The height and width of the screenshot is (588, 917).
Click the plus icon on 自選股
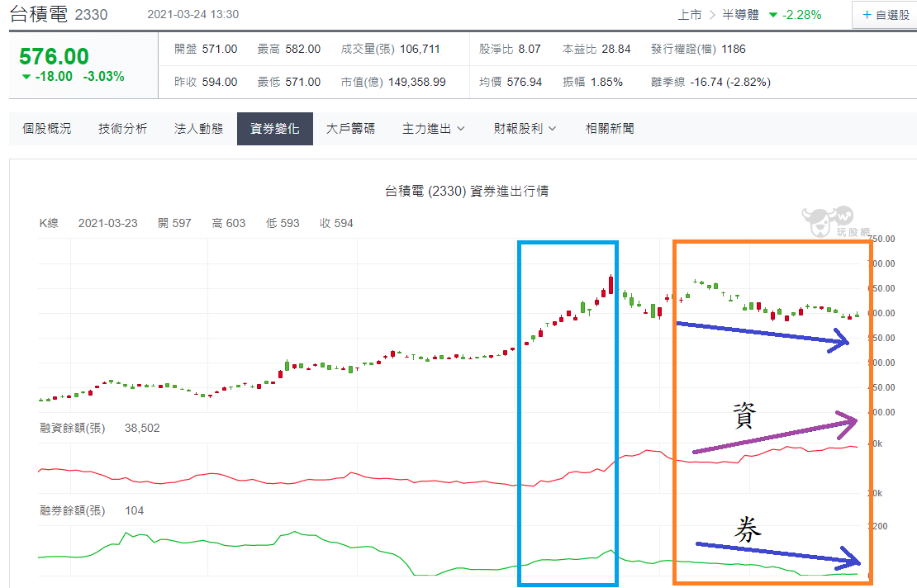[x=867, y=15]
